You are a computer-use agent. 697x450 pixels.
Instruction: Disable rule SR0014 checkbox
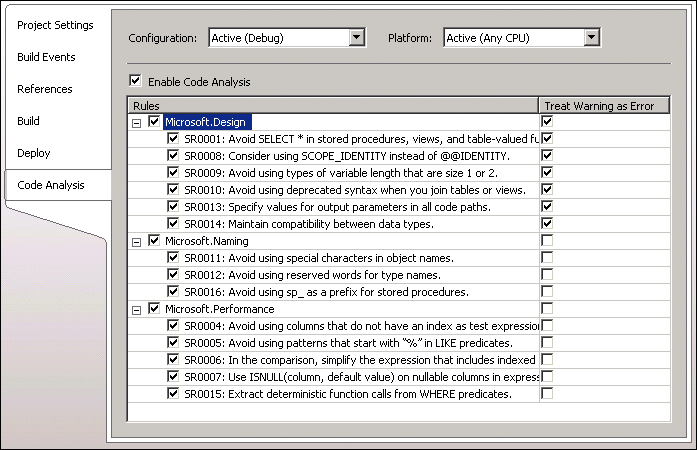pyautogui.click(x=173, y=223)
